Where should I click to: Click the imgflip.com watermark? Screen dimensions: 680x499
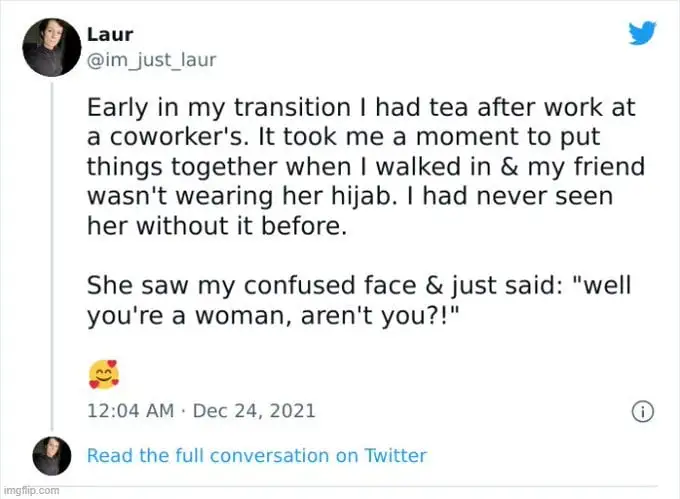click(x=30, y=490)
